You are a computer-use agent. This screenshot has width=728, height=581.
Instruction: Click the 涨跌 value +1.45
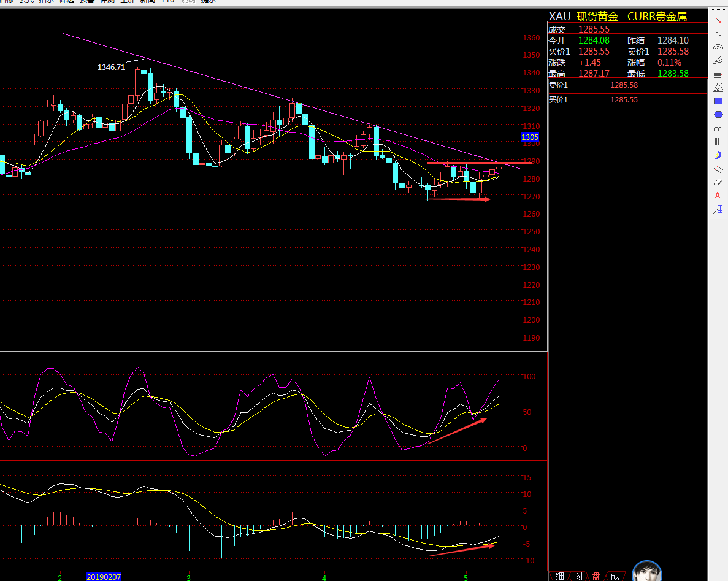589,62
